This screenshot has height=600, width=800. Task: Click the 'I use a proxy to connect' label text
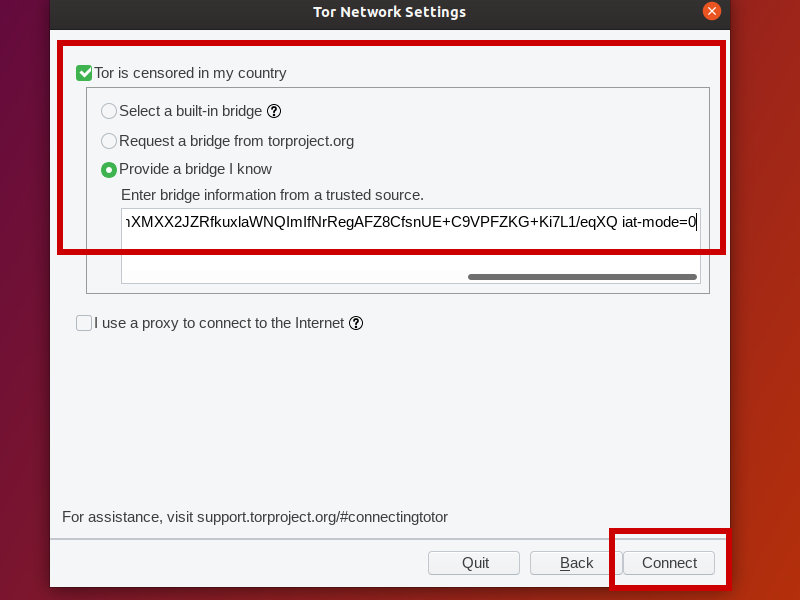(219, 323)
